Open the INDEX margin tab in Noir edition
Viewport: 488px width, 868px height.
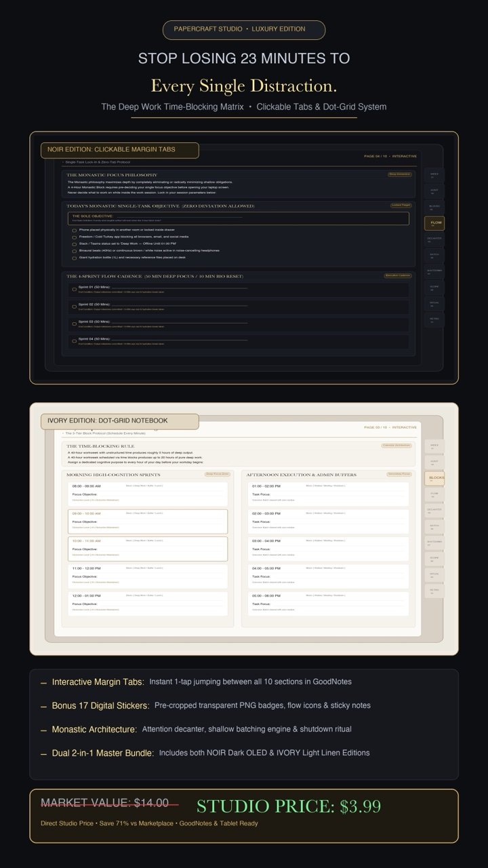coord(434,175)
